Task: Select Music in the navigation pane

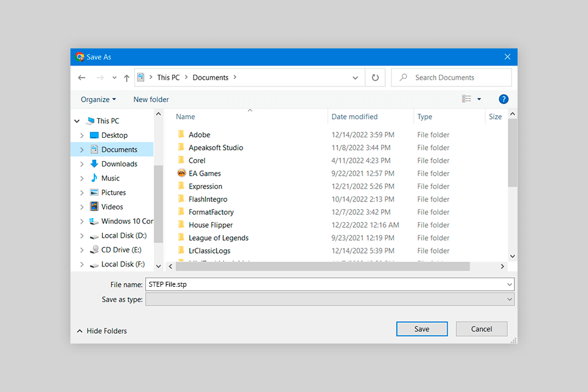Action: [110, 178]
